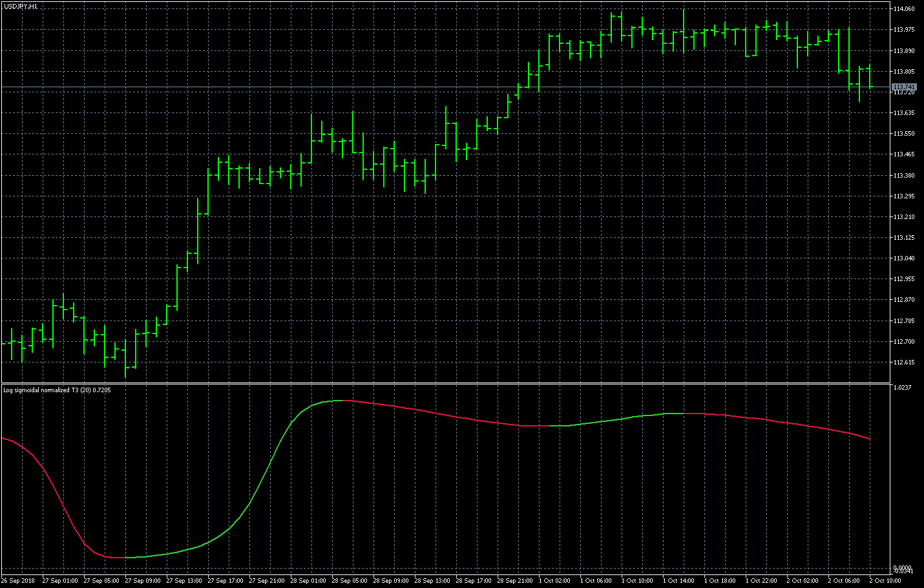This screenshot has width=924, height=588.
Task: Click the 28 Sep 21:00 time label
Action: click(515, 581)
